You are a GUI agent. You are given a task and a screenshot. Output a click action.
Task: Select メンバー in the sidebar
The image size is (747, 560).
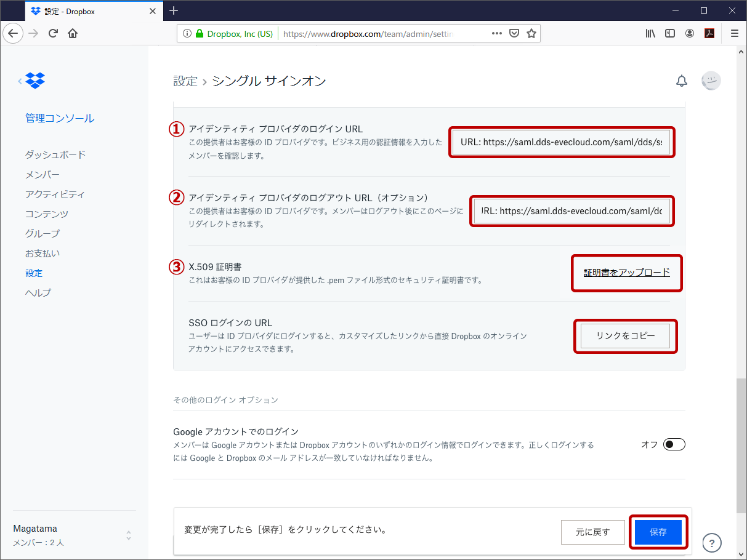42,174
